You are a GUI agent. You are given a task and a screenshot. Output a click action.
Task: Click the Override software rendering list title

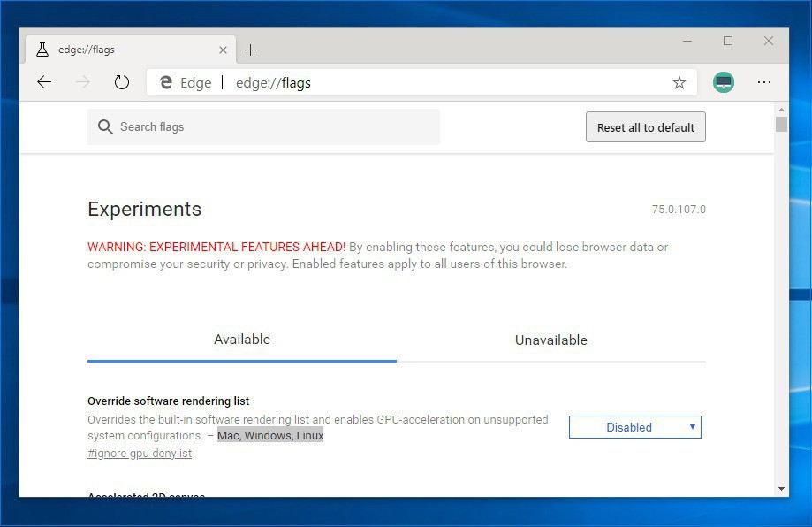tap(168, 401)
